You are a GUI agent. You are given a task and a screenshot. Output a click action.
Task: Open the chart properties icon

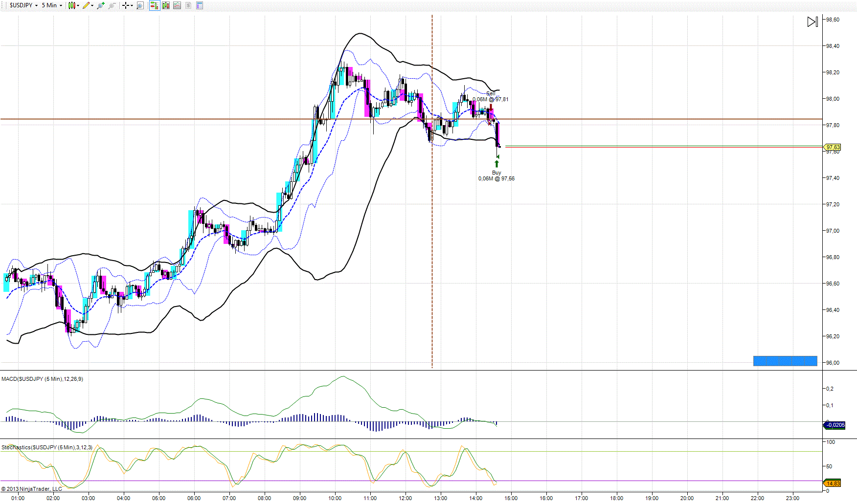(200, 5)
